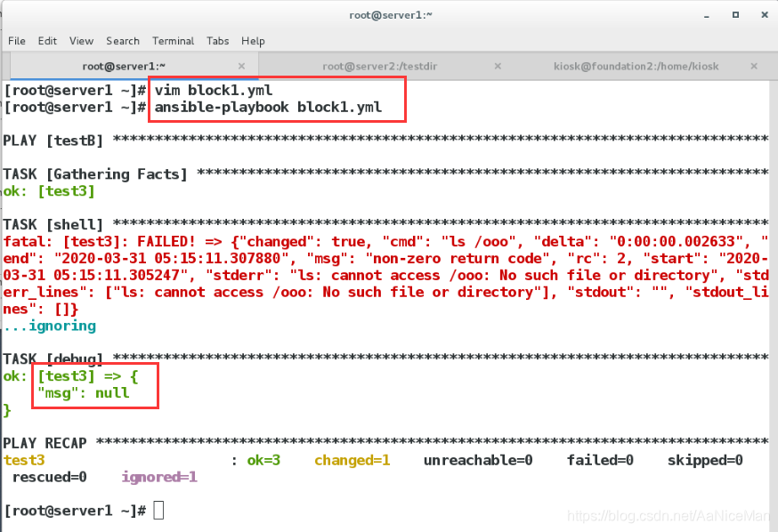Click the 'changed=1' recap value
This screenshot has height=532, width=778.
[353, 461]
